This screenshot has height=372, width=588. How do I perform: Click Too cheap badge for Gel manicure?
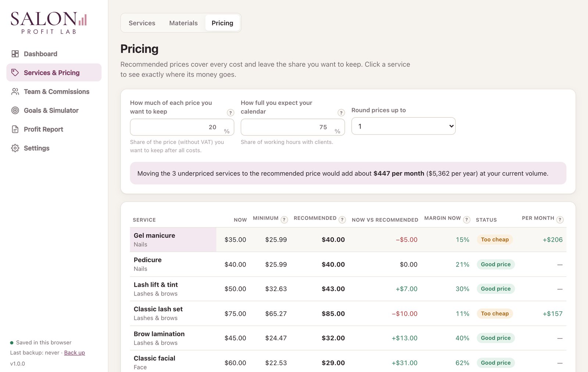click(495, 240)
